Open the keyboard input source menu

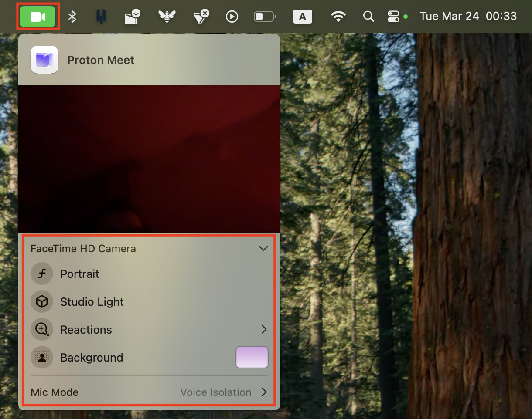coord(303,16)
